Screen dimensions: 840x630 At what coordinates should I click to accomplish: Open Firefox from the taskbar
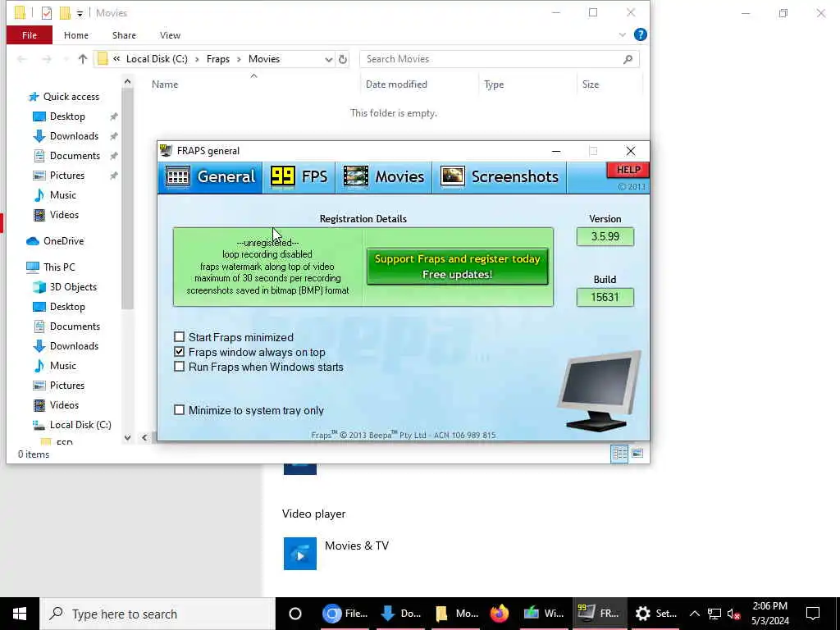click(x=500, y=614)
